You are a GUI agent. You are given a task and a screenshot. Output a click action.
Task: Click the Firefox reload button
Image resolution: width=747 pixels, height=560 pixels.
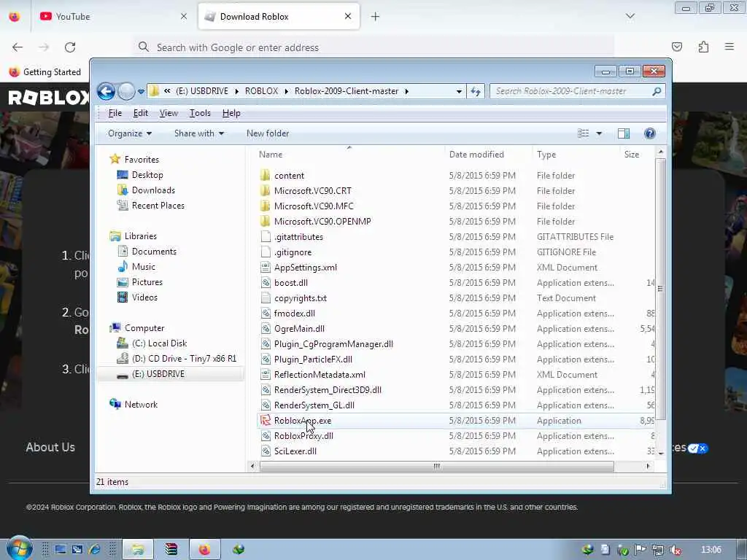pos(70,47)
